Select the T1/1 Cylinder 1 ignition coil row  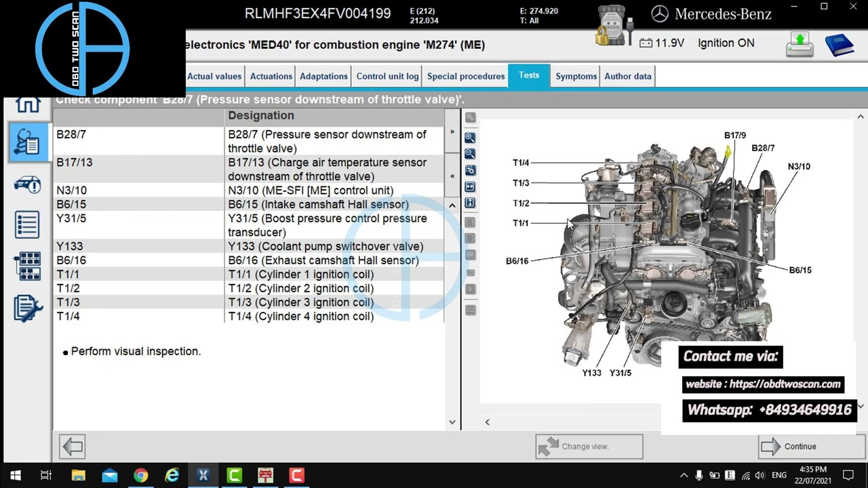pyautogui.click(x=249, y=274)
